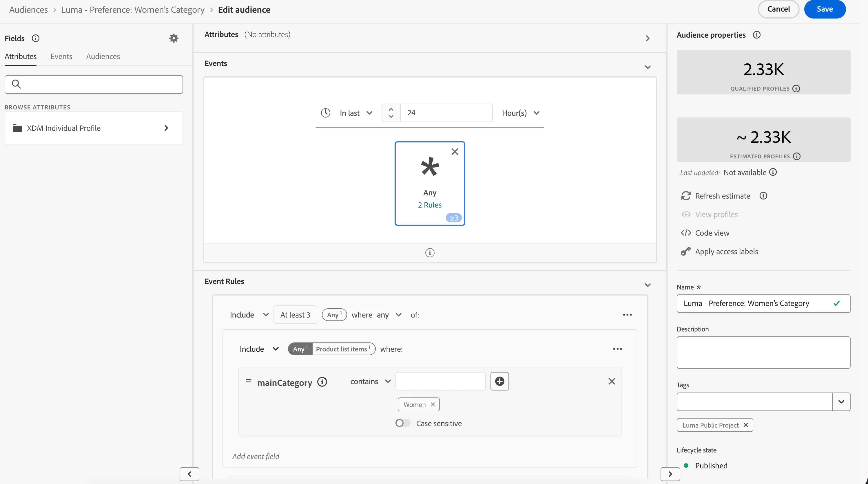The width and height of the screenshot is (868, 484).
Task: Click the View profiles eye icon
Action: [x=686, y=214]
